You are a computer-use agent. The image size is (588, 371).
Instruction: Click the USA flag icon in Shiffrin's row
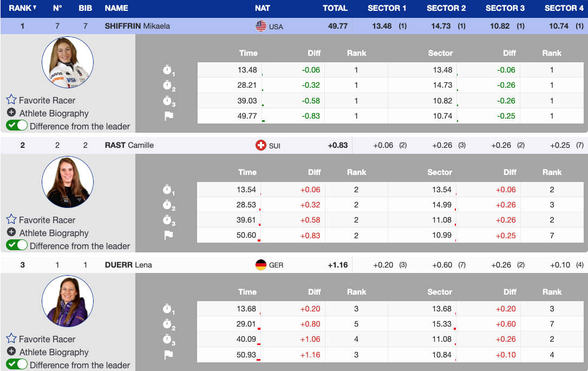(261, 26)
